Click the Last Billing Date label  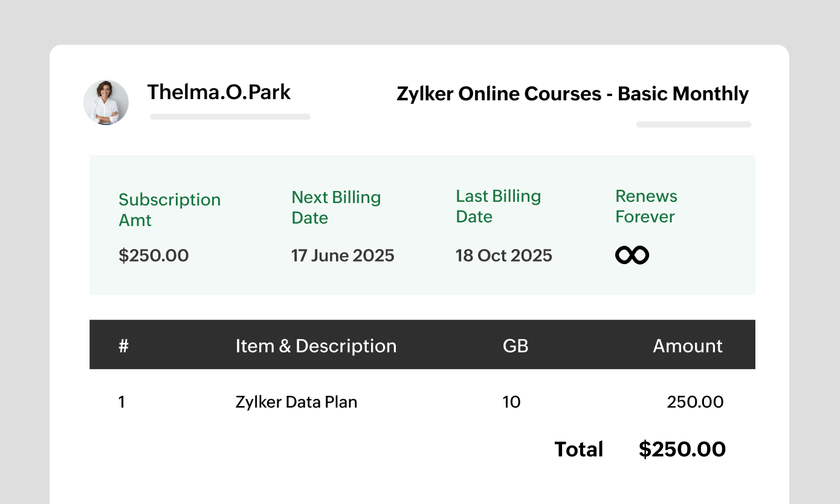point(498,206)
